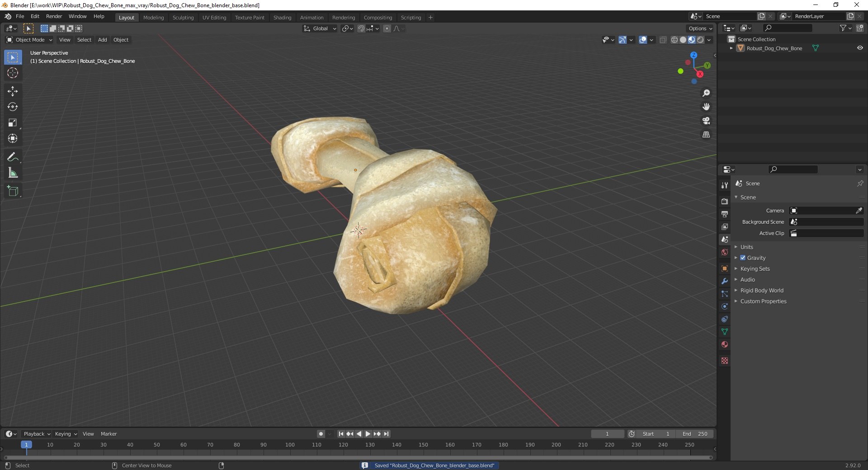
Task: Click the Options button in the viewport header
Action: coord(700,28)
